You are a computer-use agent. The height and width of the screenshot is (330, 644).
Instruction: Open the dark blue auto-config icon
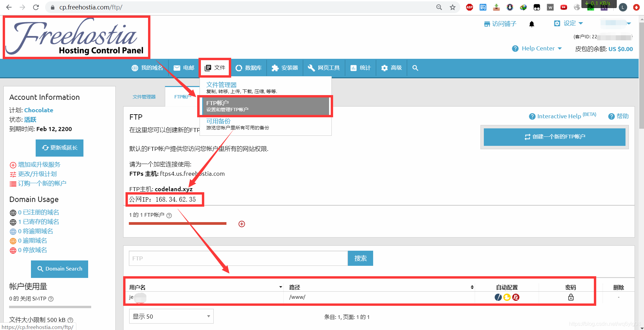[x=498, y=297]
